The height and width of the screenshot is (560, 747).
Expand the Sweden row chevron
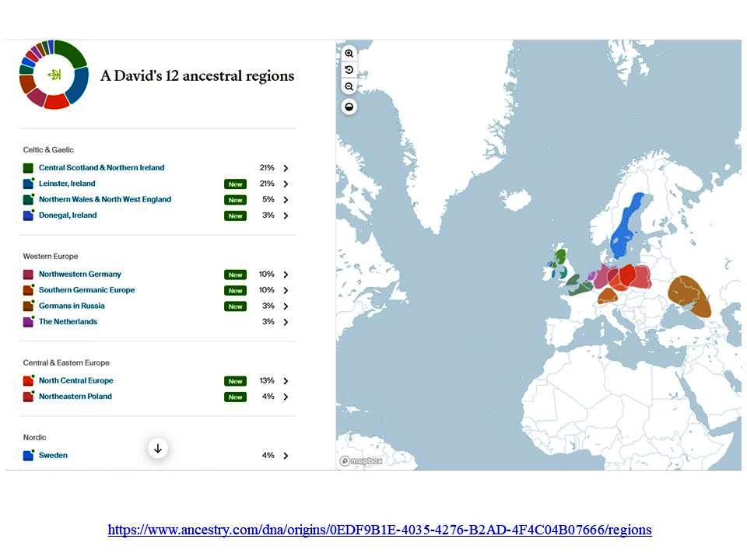pos(286,456)
